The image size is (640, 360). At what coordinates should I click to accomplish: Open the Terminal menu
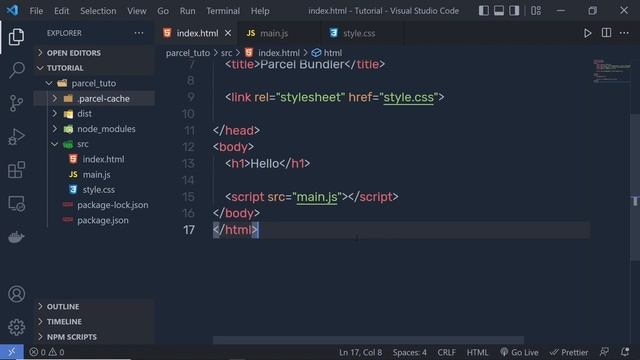(x=223, y=11)
